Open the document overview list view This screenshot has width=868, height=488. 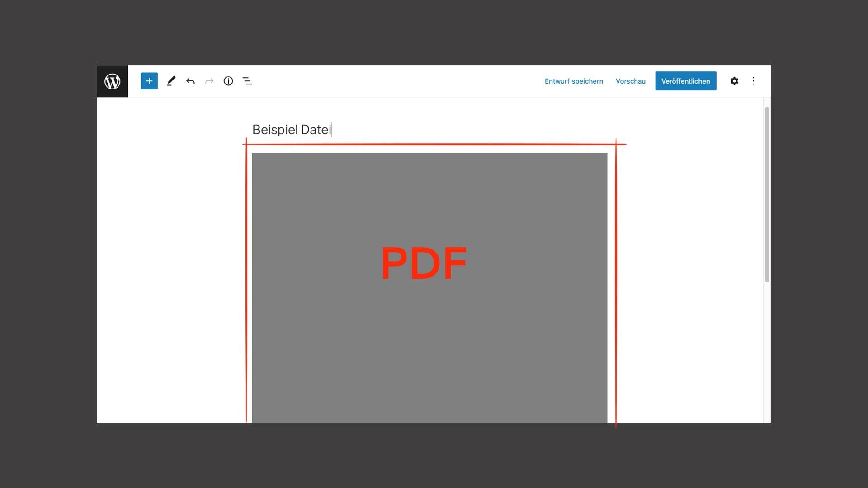(x=248, y=81)
